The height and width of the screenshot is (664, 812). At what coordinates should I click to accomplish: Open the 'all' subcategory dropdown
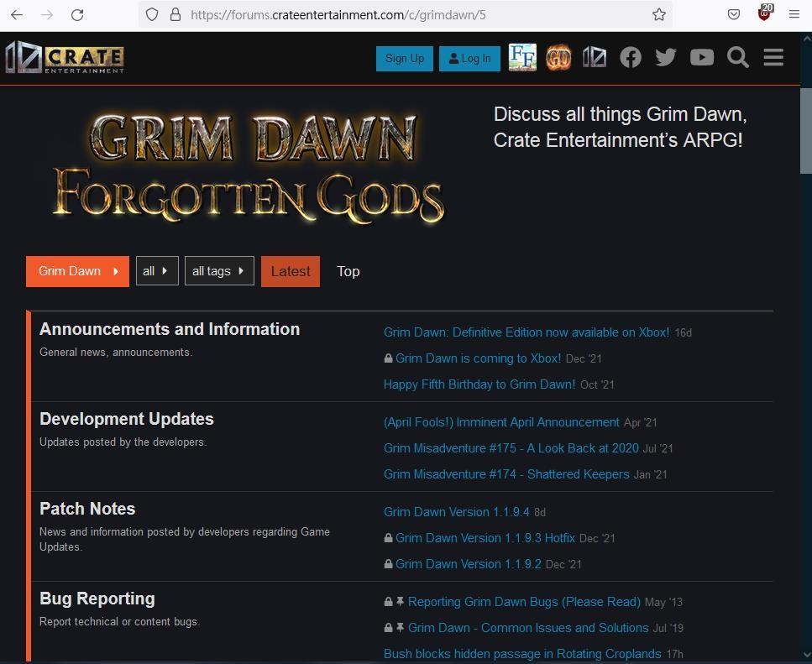pyautogui.click(x=157, y=271)
